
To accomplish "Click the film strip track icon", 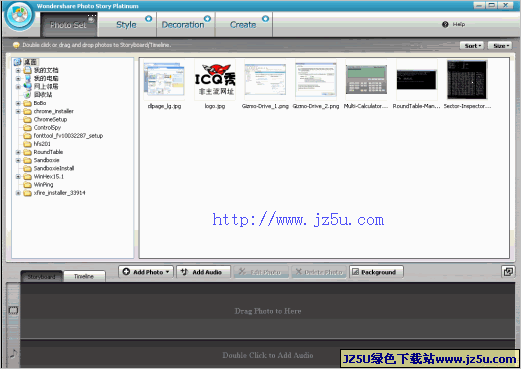I will click(x=13, y=311).
